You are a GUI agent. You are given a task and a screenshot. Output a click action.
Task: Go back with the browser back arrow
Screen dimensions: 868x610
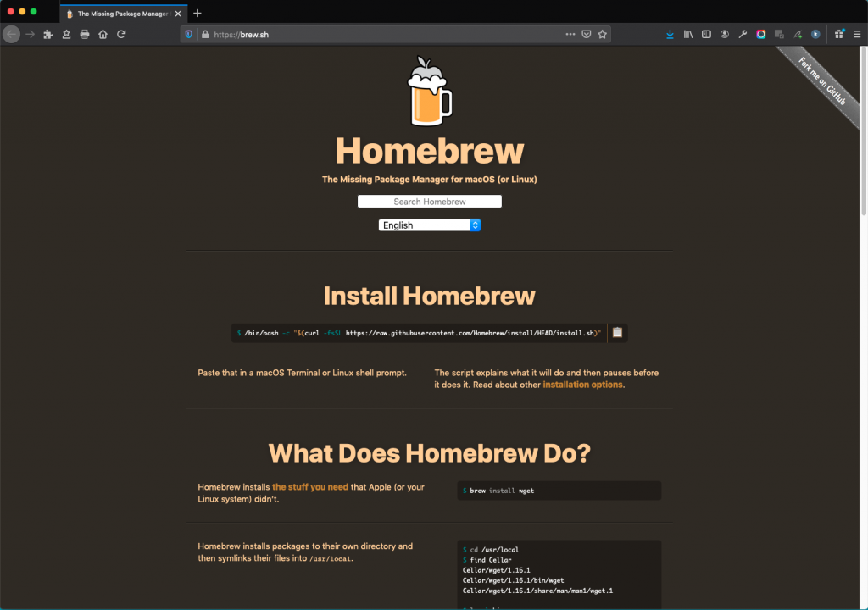(x=12, y=35)
